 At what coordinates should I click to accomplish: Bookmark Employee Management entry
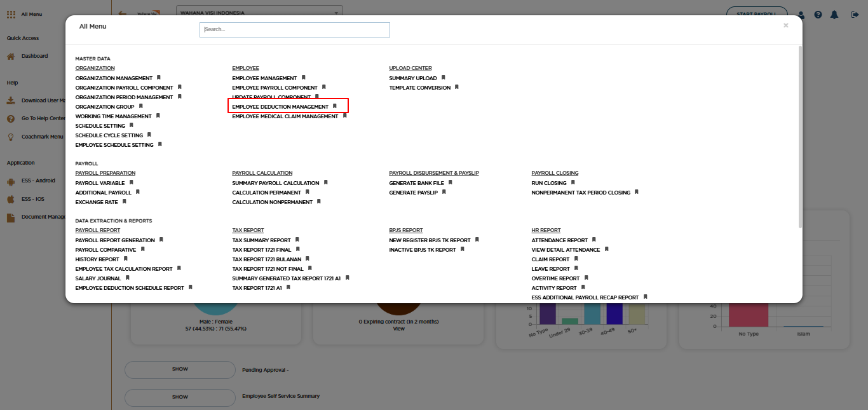tap(304, 78)
